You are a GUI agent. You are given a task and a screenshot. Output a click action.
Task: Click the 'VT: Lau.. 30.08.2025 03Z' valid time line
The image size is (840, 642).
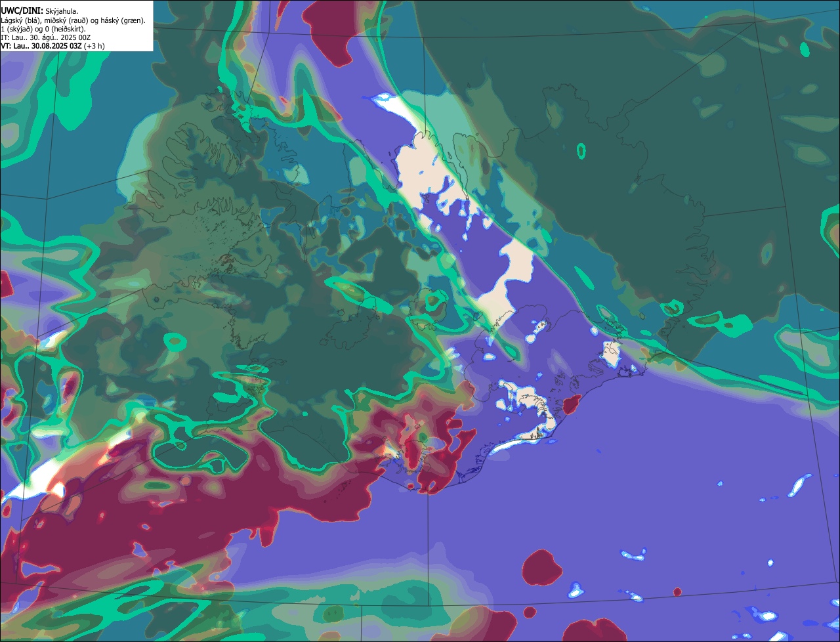(x=52, y=46)
